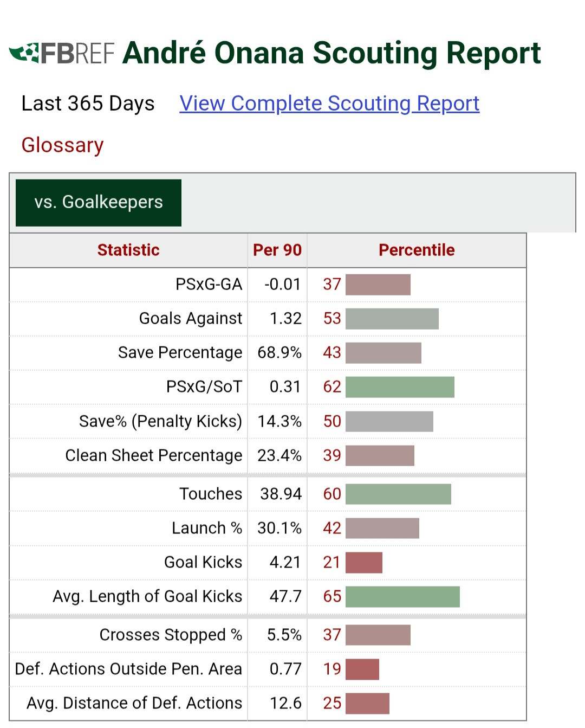Click the Launch % statistic label
This screenshot has height=728, width=585.
[206, 528]
